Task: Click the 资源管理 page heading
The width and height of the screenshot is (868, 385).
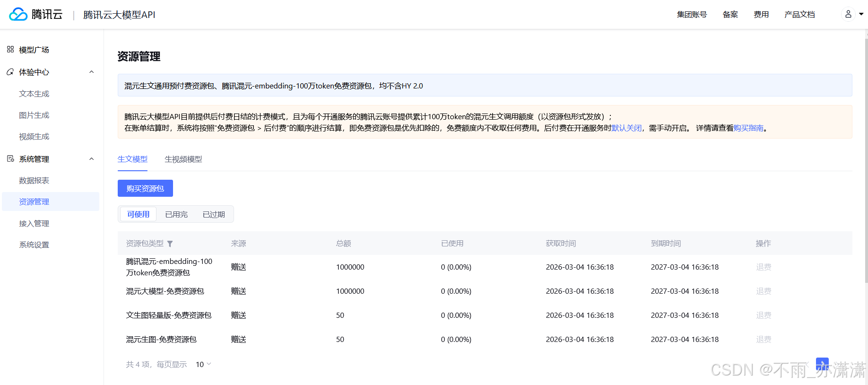Action: [139, 57]
